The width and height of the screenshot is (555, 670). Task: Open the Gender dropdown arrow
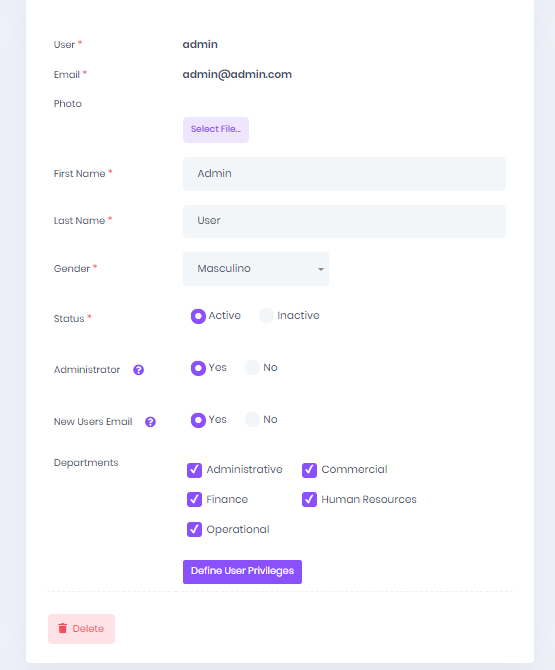click(x=320, y=269)
